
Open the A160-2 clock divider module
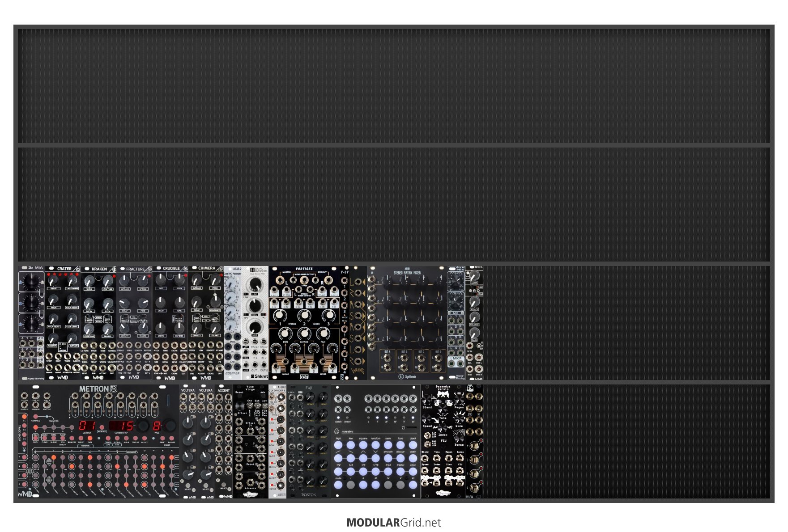[277, 441]
